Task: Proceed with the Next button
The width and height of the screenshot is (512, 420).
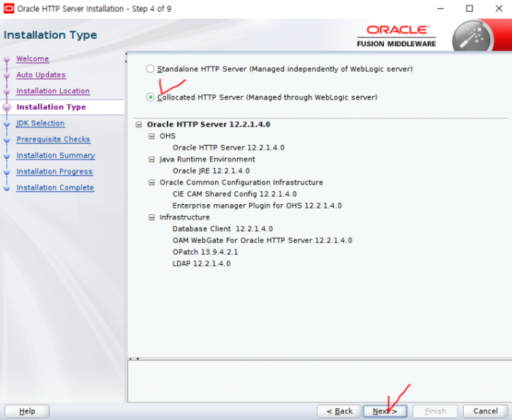Action: [x=385, y=411]
